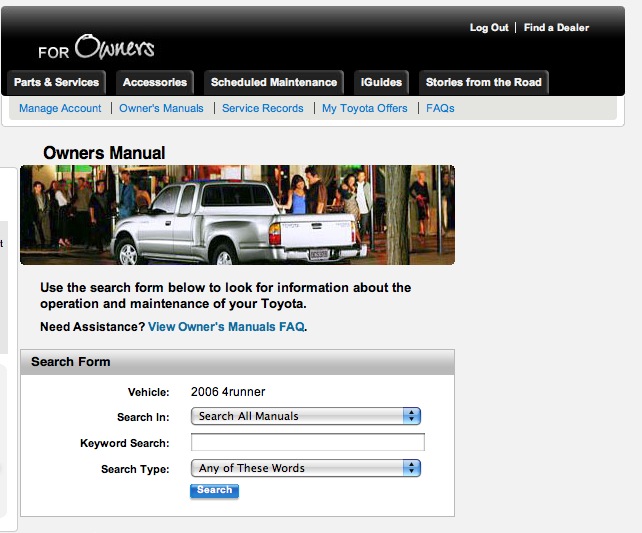Click the Search In dropdown arrow stepper
Image resolution: width=642 pixels, height=533 pixels.
(x=411, y=416)
